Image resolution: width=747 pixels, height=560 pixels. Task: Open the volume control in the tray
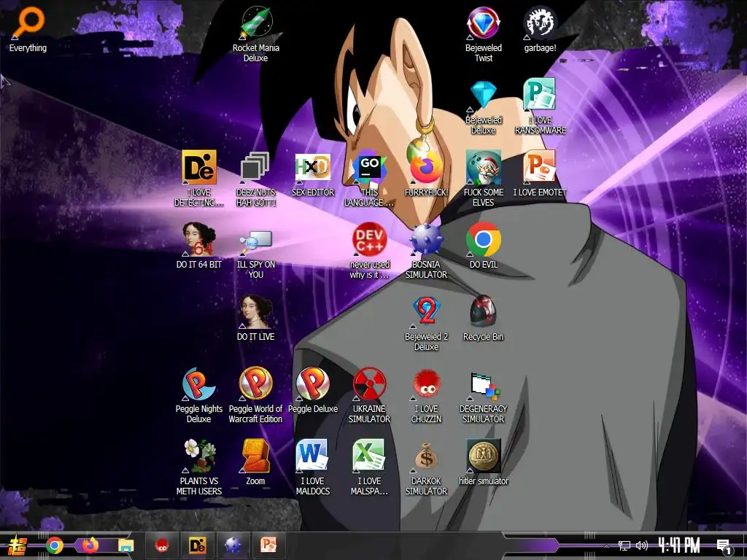tap(642, 545)
